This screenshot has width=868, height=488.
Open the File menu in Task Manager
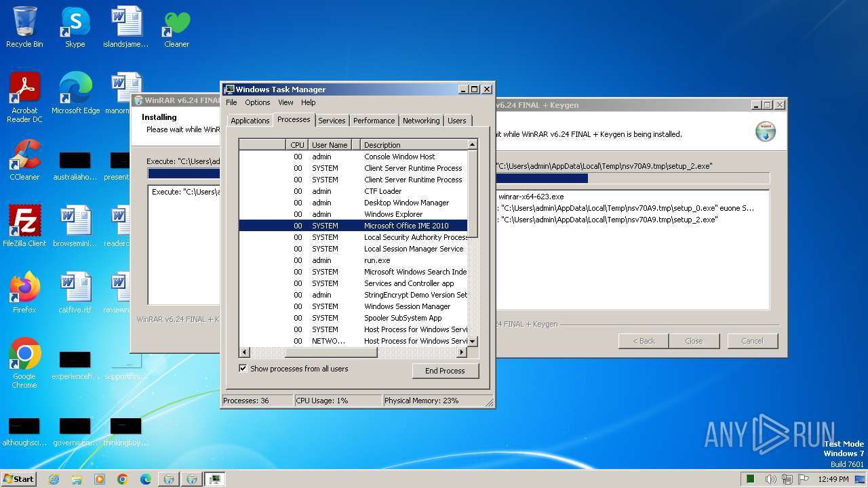pyautogui.click(x=231, y=102)
